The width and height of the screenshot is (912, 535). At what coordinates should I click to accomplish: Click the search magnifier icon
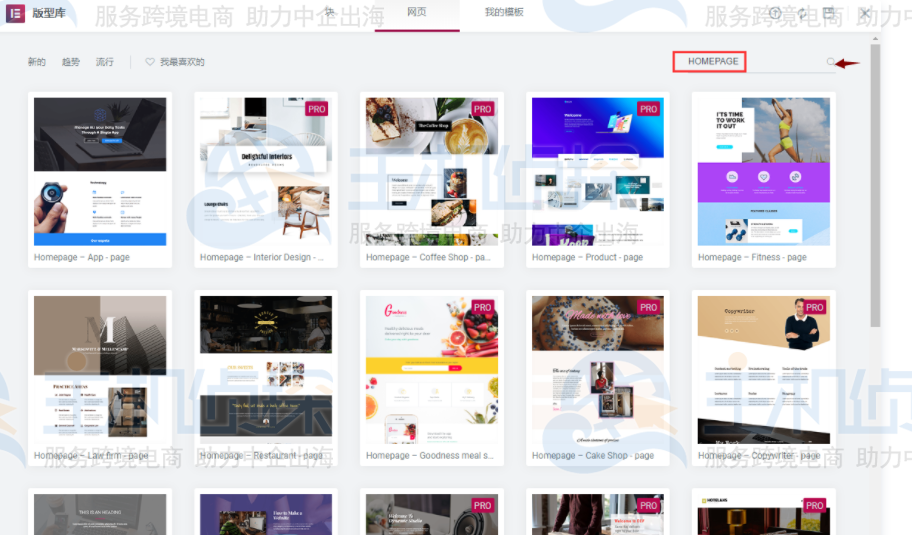830,62
